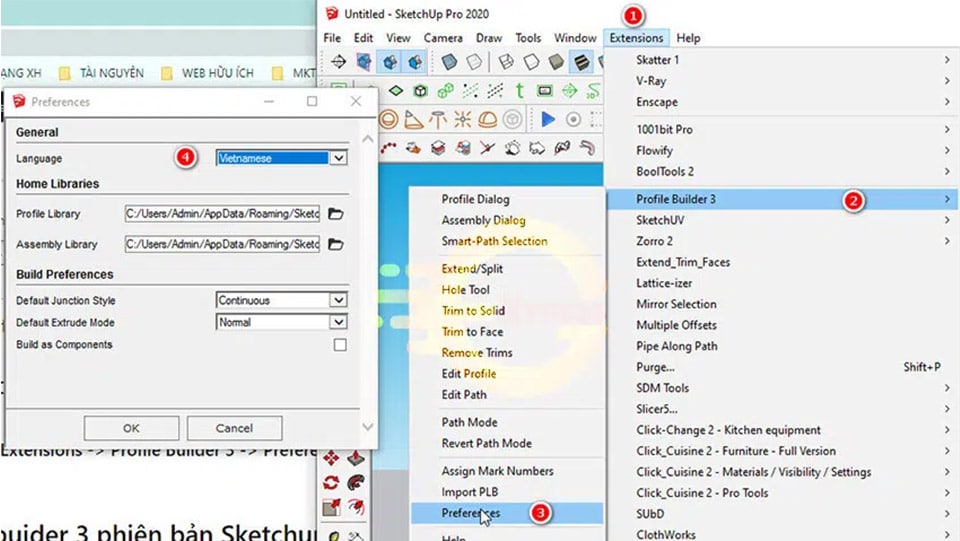Open TÀI NGUYÊN bookmark folder in browser
960x541 pixels.
click(x=102, y=73)
